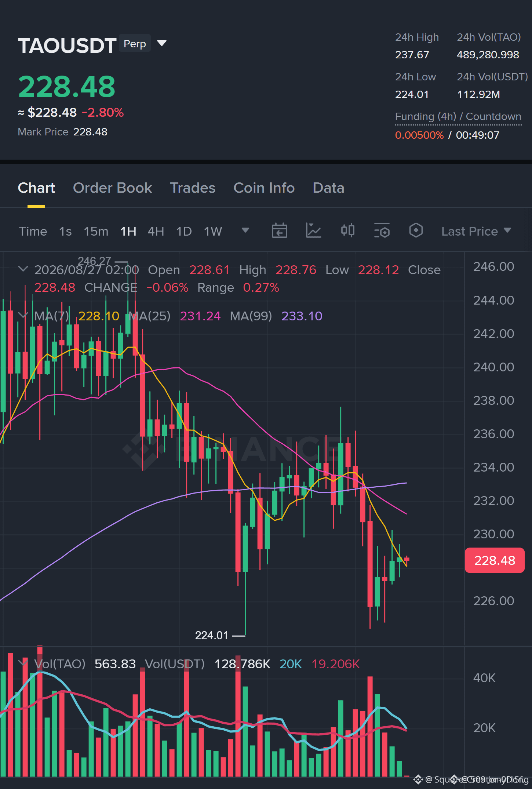Select the 1D timeframe
Viewport: 532px width, 789px height.
[184, 231]
